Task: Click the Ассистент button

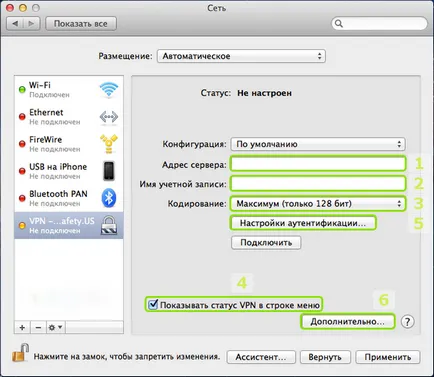Action: pyautogui.click(x=261, y=357)
